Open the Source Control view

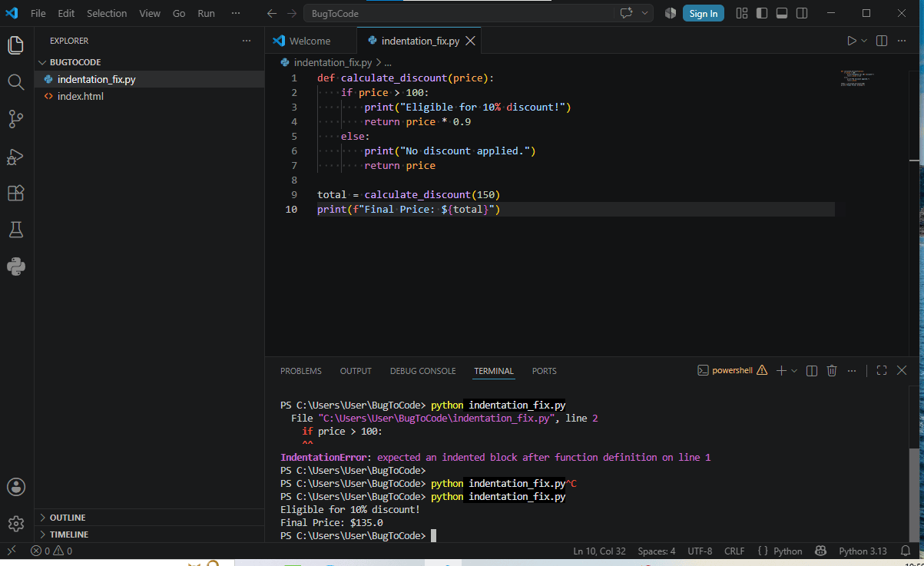click(16, 119)
